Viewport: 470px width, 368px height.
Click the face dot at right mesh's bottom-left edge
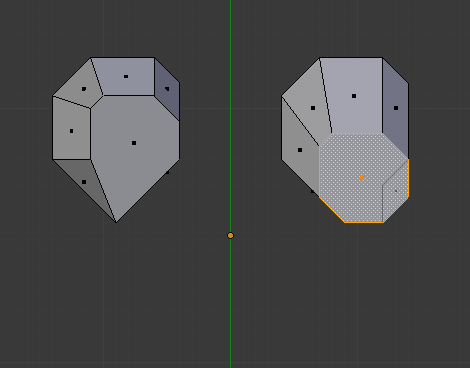click(x=313, y=191)
